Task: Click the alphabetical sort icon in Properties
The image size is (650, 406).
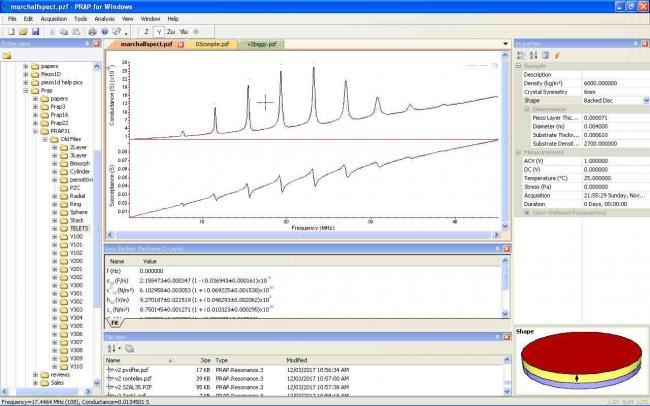Action: pyautogui.click(x=532, y=55)
